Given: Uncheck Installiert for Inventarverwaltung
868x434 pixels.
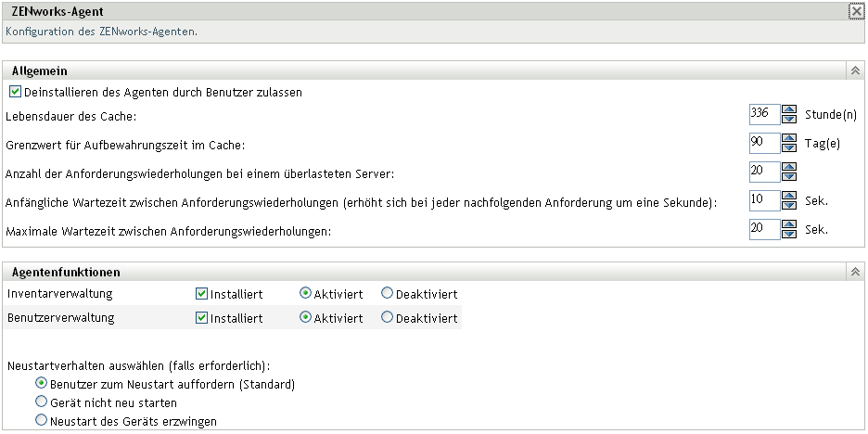Looking at the screenshot, I should tap(201, 294).
